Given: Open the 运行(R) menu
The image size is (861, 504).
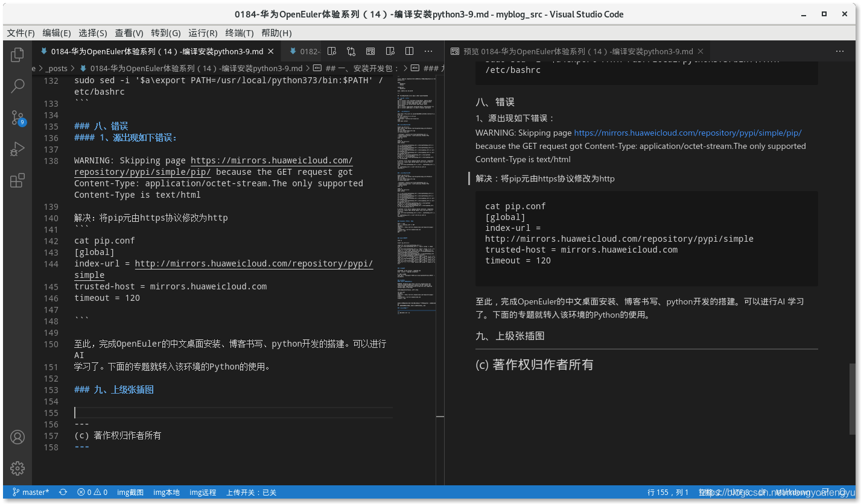Looking at the screenshot, I should [203, 33].
